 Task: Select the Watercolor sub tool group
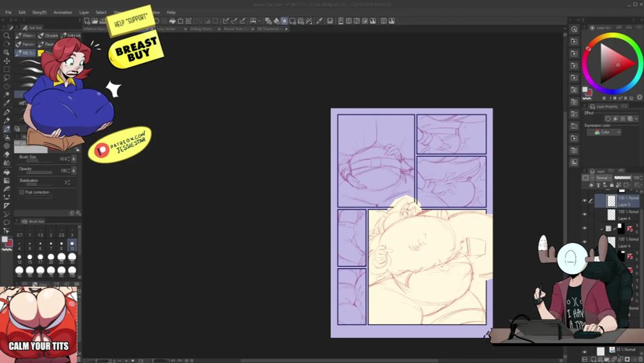click(x=26, y=35)
